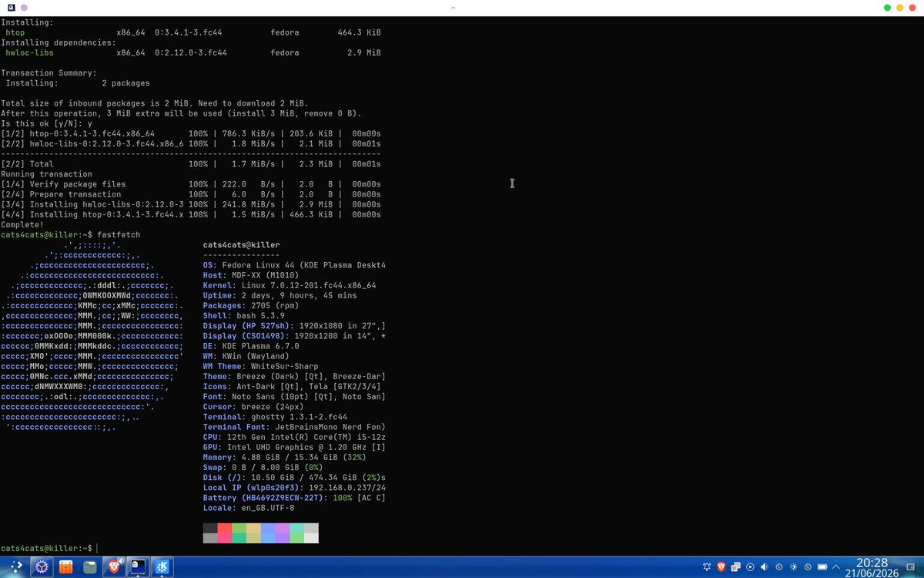Switch to Brave browser in taskbar
Image resolution: width=924 pixels, height=578 pixels.
[x=115, y=567]
